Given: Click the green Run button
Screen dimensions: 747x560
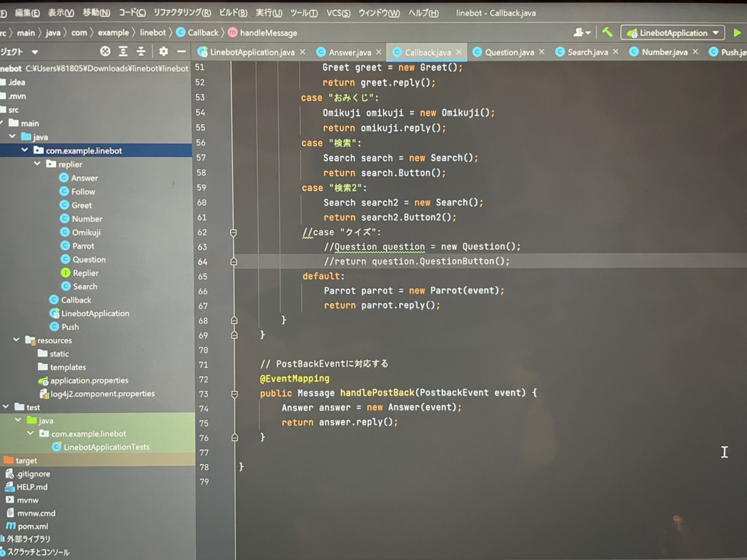Looking at the screenshot, I should [737, 33].
